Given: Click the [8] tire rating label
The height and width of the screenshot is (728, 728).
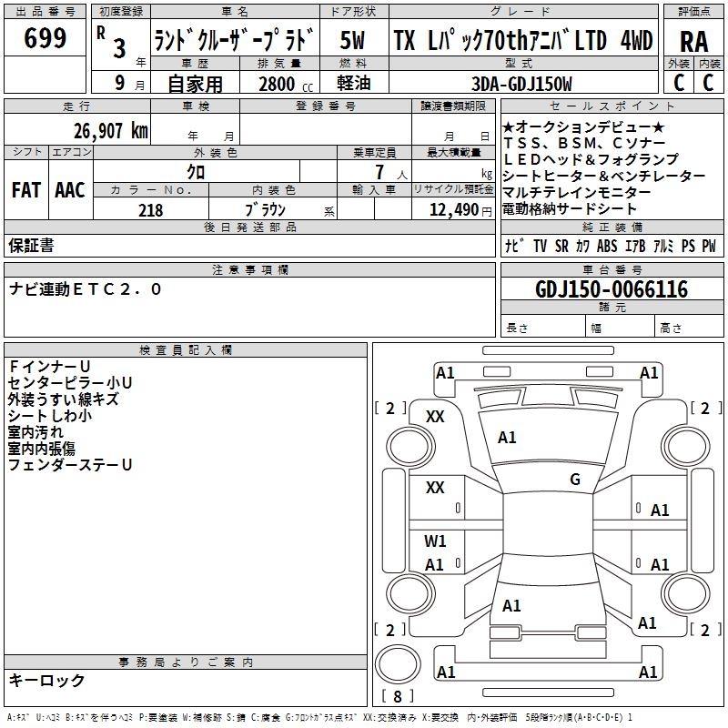Looking at the screenshot, I should click(x=398, y=696).
